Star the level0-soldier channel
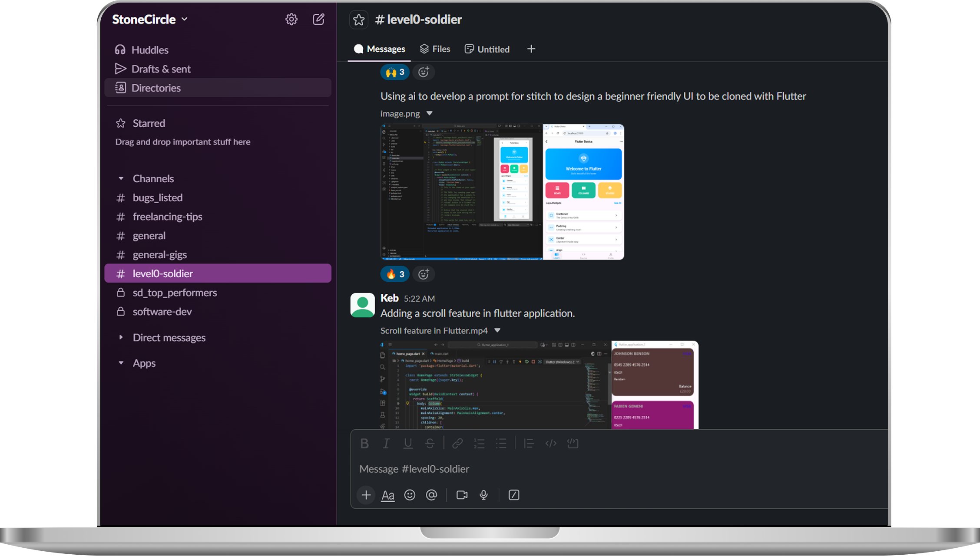The image size is (980, 556). click(358, 20)
